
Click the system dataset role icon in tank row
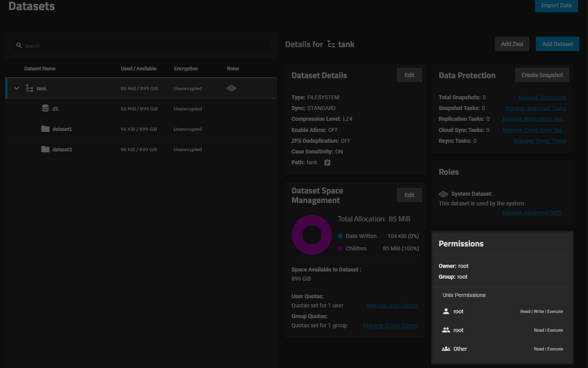point(231,88)
